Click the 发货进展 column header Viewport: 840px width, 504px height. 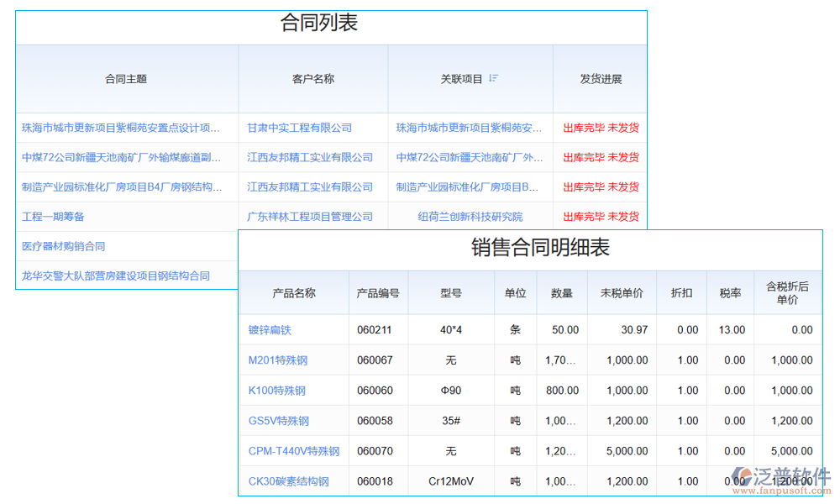coord(599,78)
